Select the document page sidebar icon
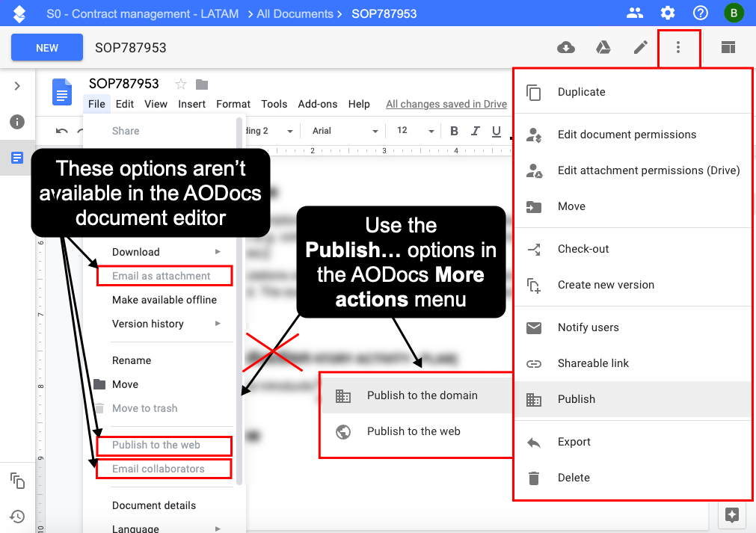756x533 pixels. pyautogui.click(x=17, y=157)
